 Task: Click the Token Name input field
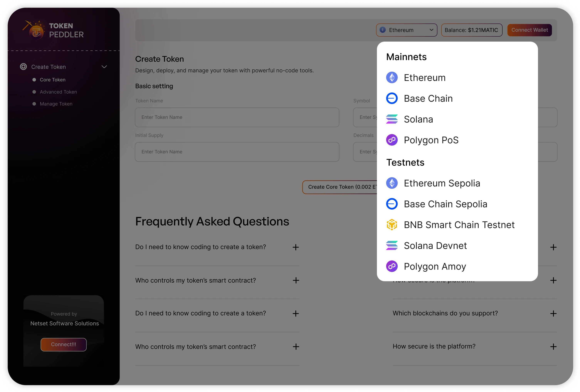point(237,118)
